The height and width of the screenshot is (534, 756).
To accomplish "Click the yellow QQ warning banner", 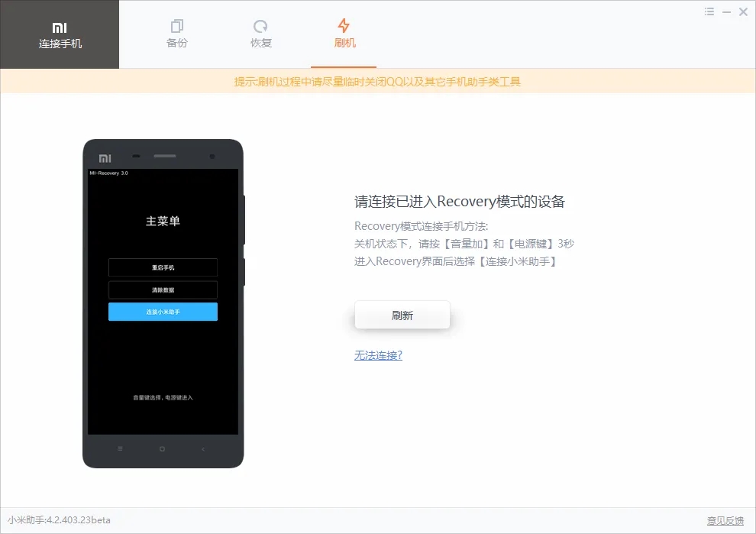I will 377,80.
